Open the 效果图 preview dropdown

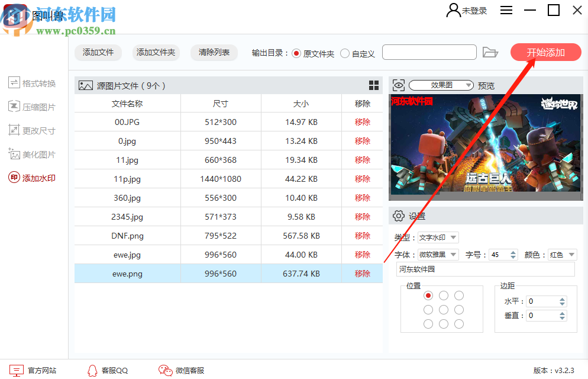point(441,85)
